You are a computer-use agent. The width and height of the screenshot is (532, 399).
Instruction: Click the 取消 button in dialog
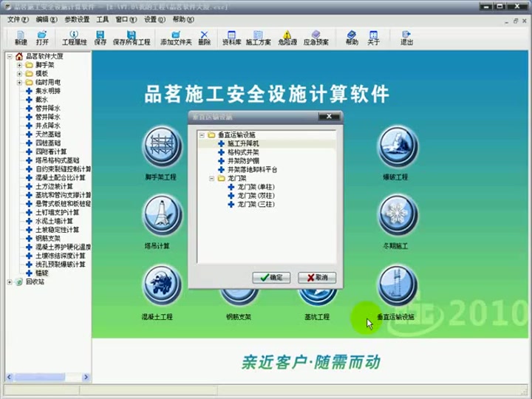(317, 278)
